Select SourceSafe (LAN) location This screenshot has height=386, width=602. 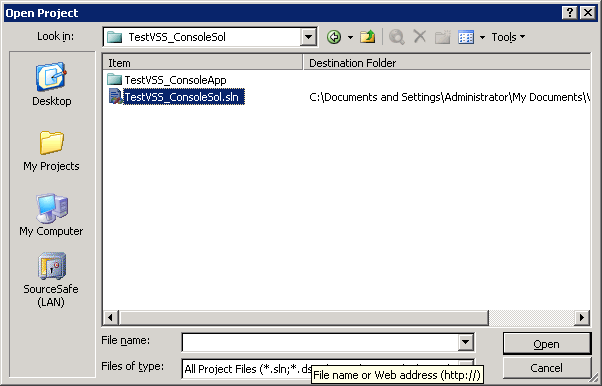51,280
